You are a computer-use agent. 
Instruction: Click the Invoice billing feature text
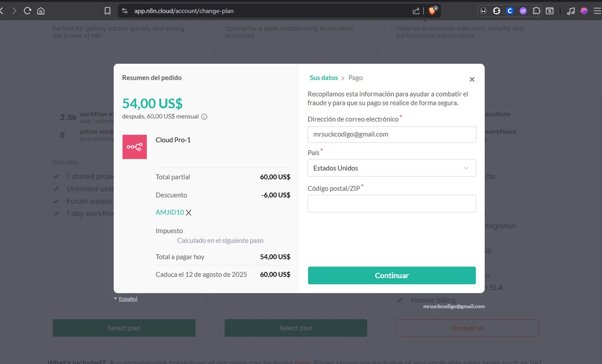tap(433, 300)
